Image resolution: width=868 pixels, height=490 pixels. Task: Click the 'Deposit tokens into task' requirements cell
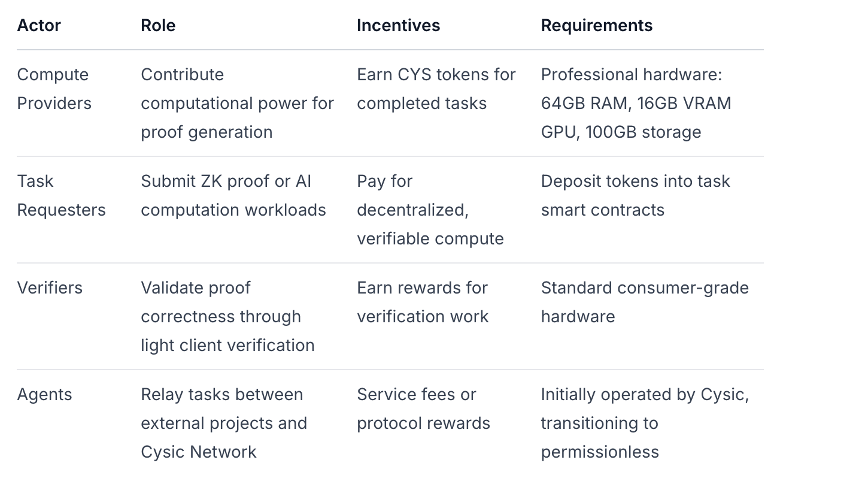pyautogui.click(x=635, y=195)
